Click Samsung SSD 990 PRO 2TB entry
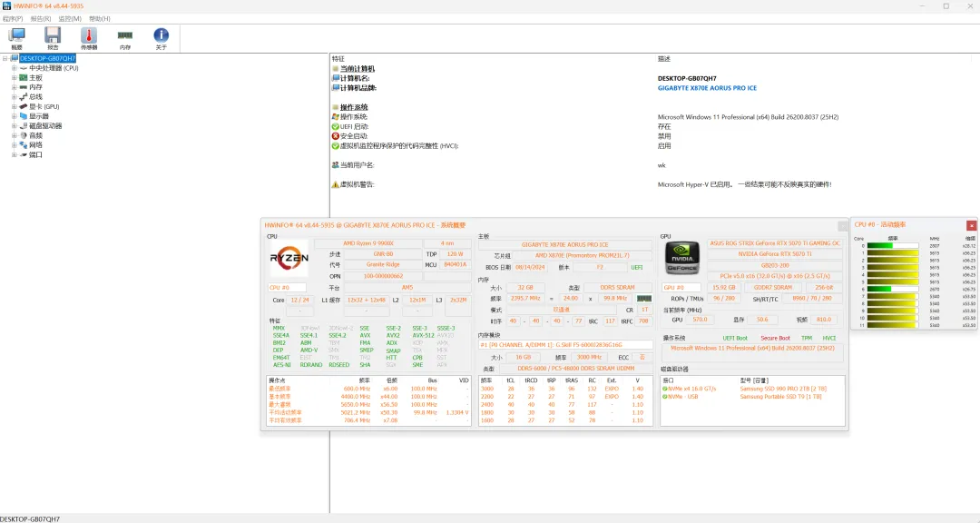 [x=783, y=389]
